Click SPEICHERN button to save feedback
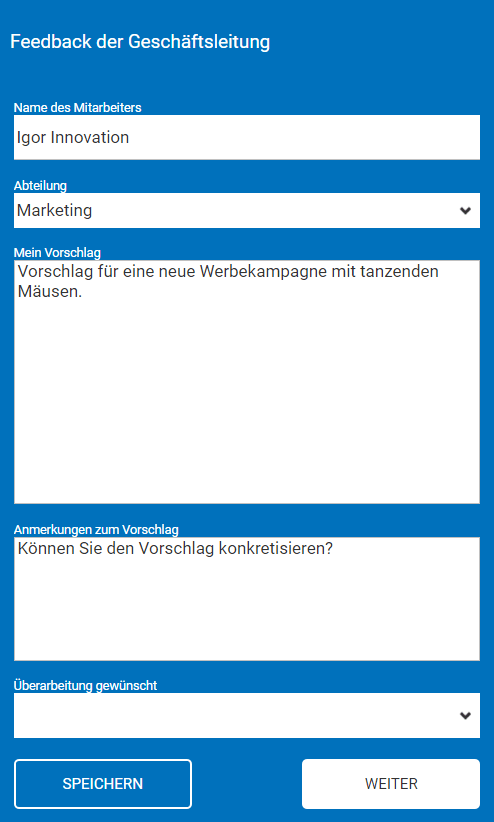This screenshot has height=822, width=494. 103,784
